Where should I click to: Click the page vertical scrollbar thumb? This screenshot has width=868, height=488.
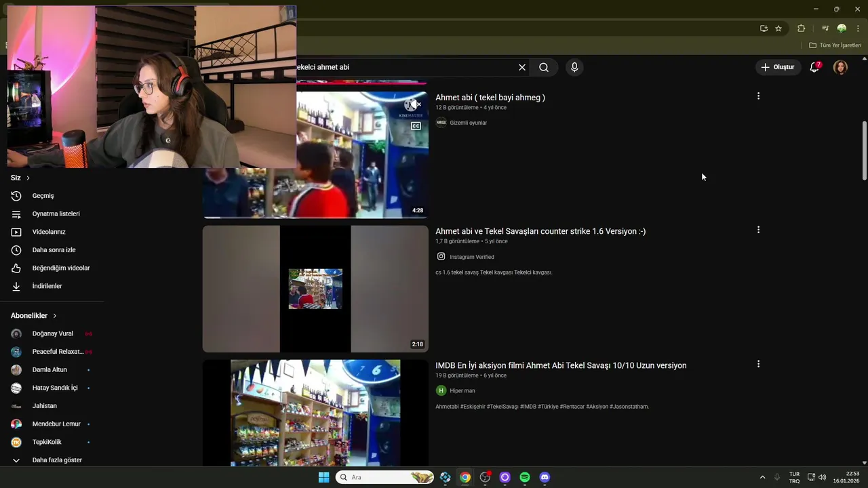(864, 150)
